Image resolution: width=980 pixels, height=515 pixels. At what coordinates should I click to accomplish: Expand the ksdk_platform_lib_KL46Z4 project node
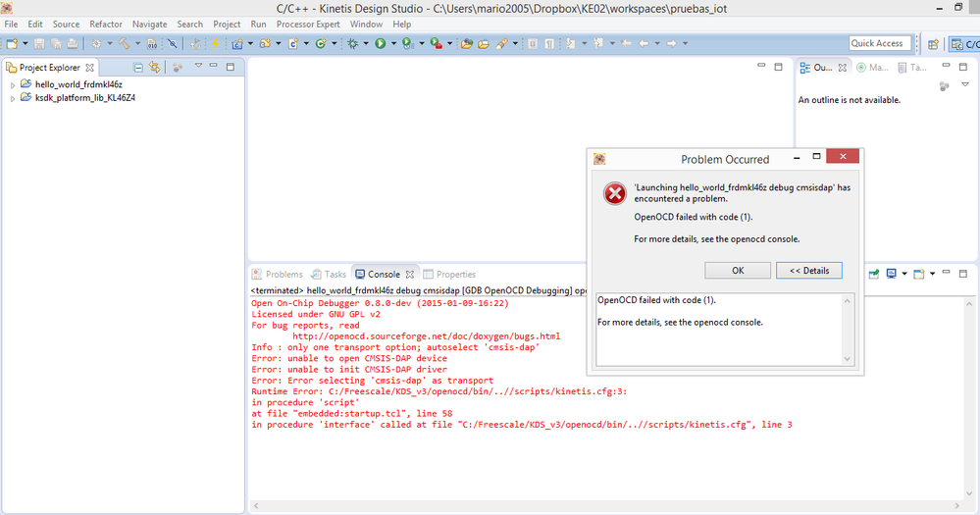pos(13,99)
